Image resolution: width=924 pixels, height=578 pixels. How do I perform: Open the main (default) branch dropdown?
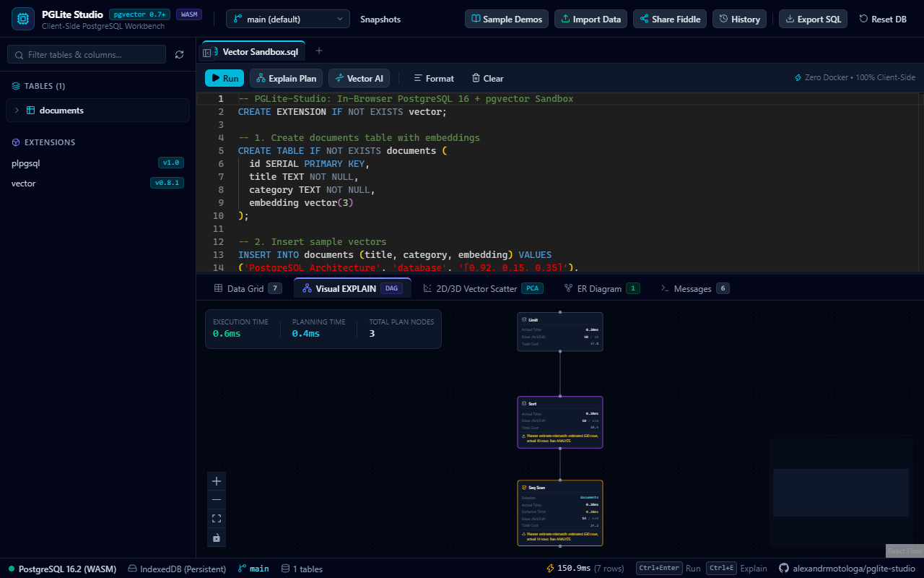click(288, 19)
